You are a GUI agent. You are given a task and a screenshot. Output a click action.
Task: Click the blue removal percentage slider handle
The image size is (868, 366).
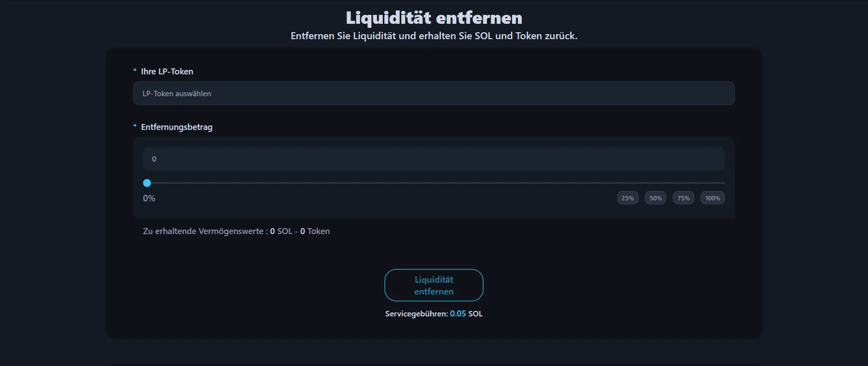(x=147, y=183)
